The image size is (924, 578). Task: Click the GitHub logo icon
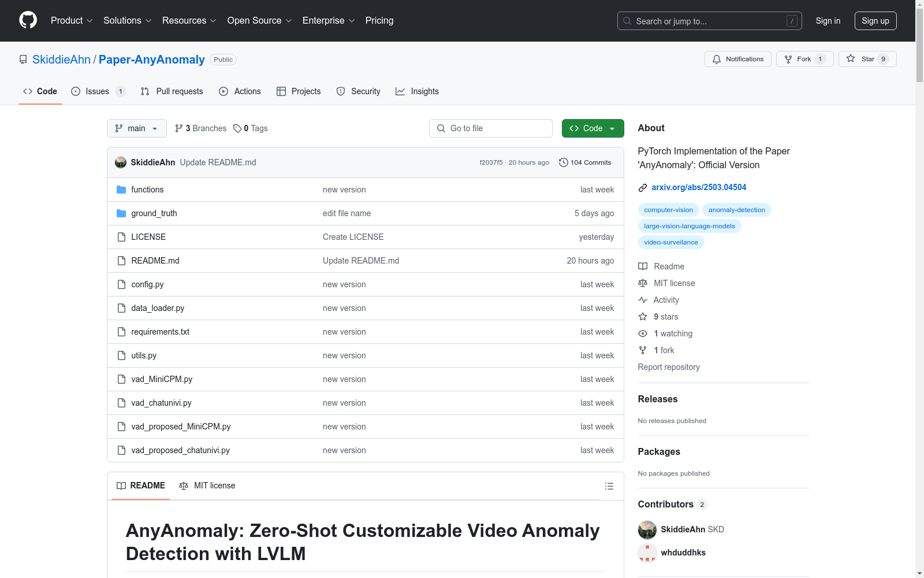pos(28,20)
